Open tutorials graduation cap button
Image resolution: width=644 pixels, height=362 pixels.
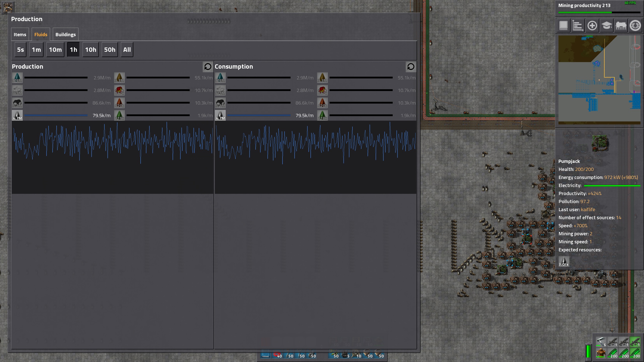pyautogui.click(x=607, y=25)
